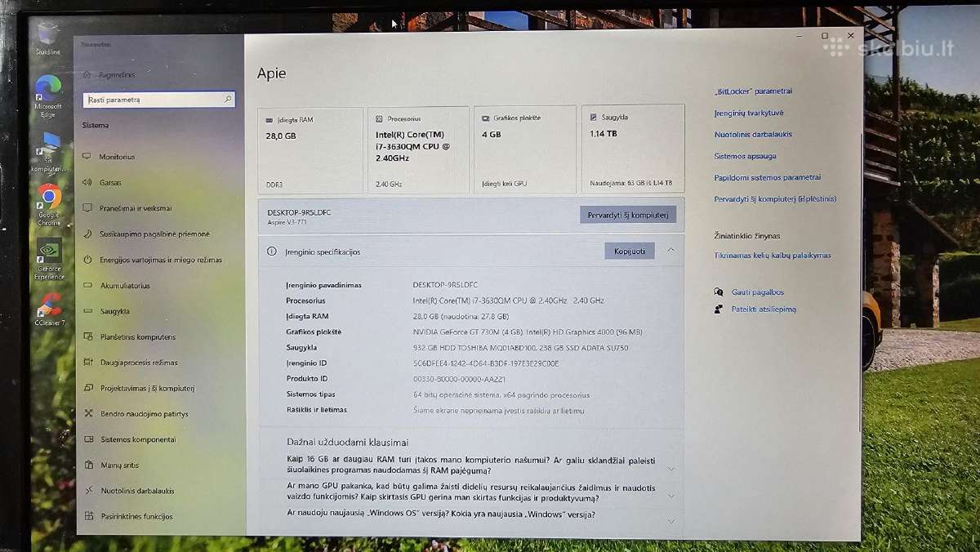Click the search magnifier in Rasti parametrą
This screenshot has height=552, width=980.
(228, 99)
